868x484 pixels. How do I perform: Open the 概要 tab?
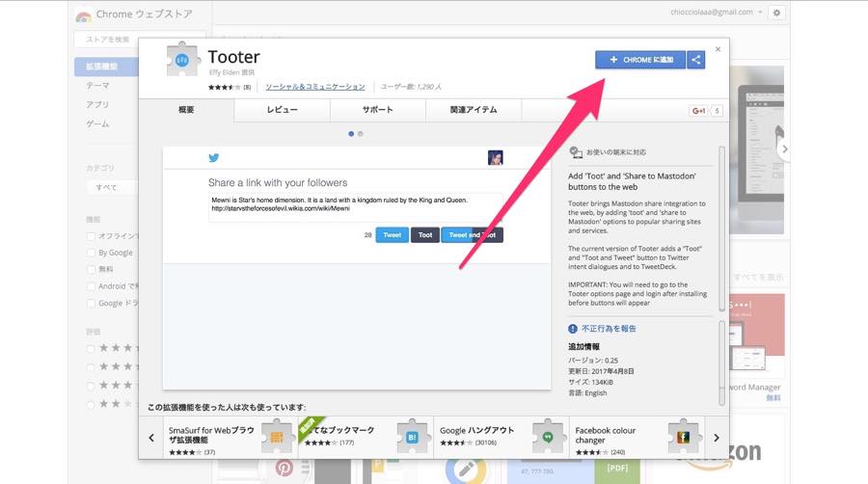pos(186,110)
